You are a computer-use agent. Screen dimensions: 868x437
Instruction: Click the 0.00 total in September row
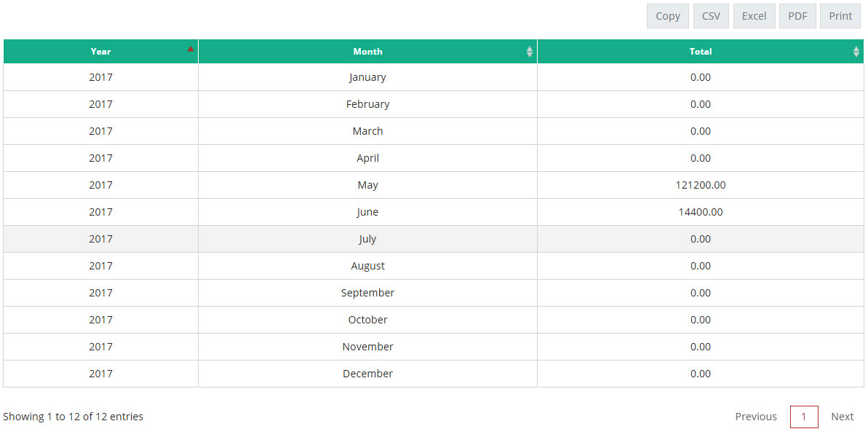coord(700,293)
